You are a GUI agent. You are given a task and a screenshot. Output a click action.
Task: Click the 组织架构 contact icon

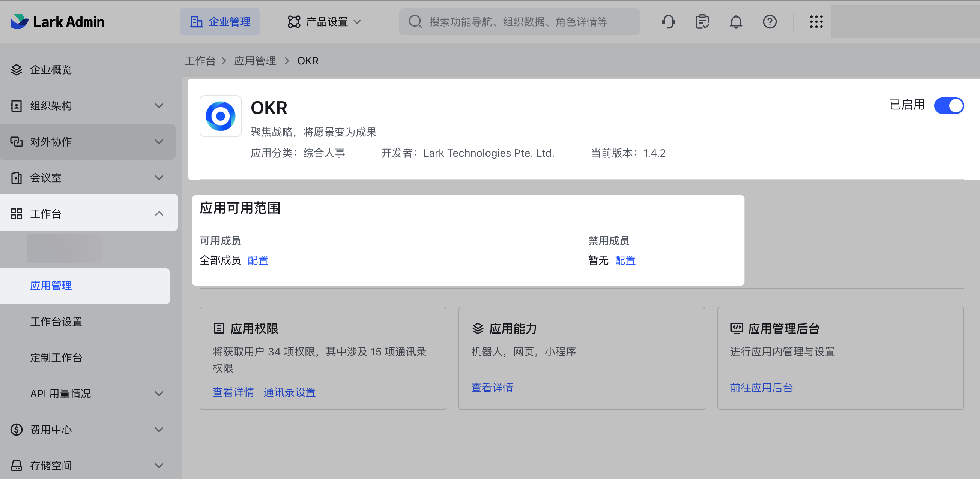pos(17,106)
